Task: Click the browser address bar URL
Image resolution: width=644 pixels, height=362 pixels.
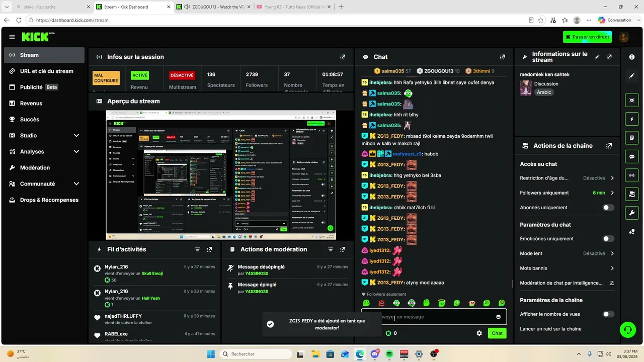Action: click(x=72, y=20)
